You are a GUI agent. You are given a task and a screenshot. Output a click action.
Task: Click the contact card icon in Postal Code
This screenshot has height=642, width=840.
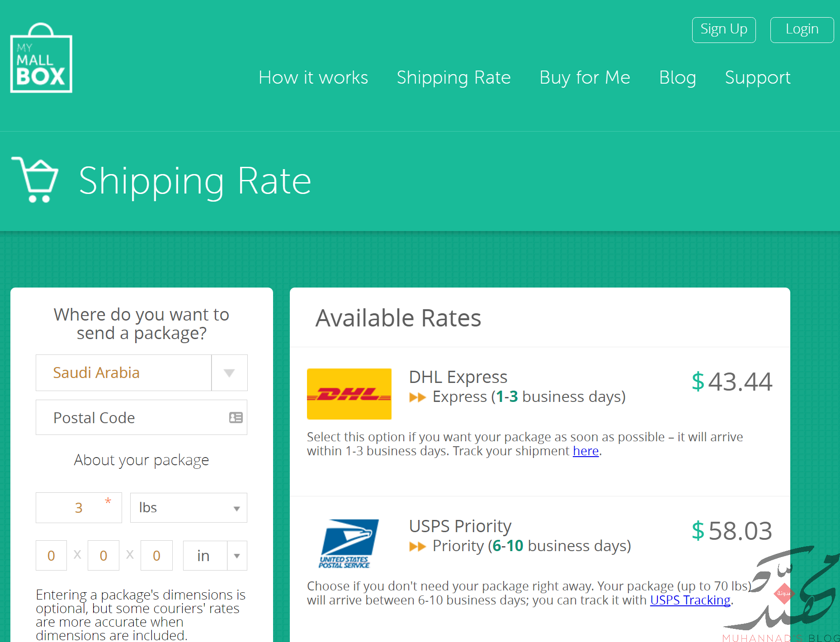(236, 417)
